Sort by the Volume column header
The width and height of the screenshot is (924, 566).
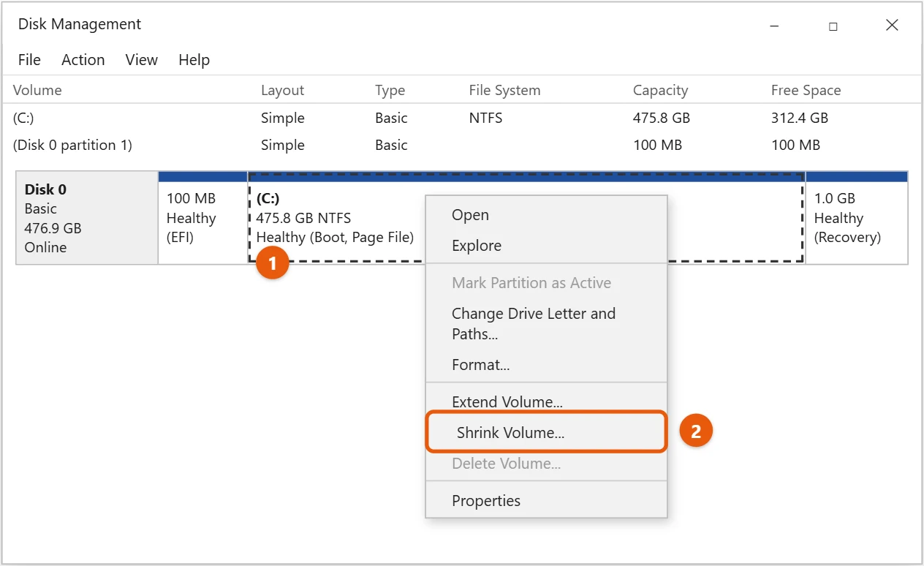(37, 90)
